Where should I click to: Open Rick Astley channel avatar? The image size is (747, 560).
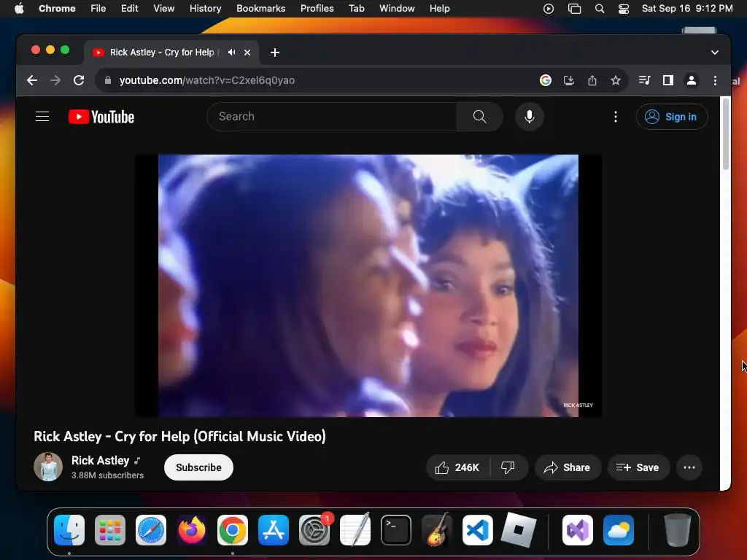pyautogui.click(x=48, y=467)
